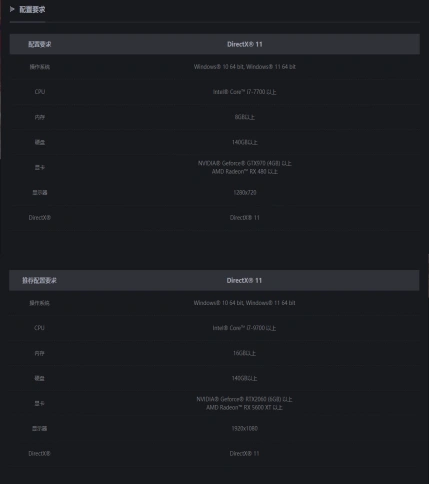Screen dimensions: 429x484
Task: Click the AMD Radeon RX 5600 XT line
Action: [x=244, y=408]
